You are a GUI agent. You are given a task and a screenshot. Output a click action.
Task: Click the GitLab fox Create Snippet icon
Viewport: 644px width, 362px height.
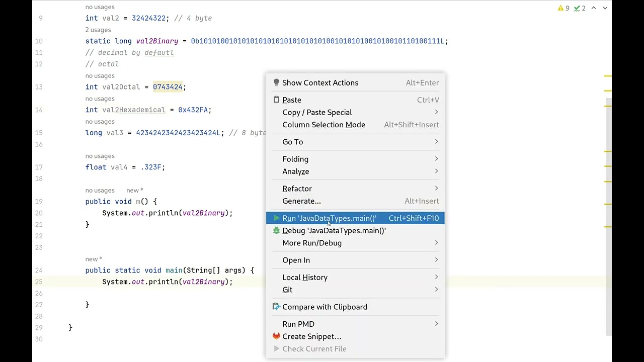(x=276, y=336)
